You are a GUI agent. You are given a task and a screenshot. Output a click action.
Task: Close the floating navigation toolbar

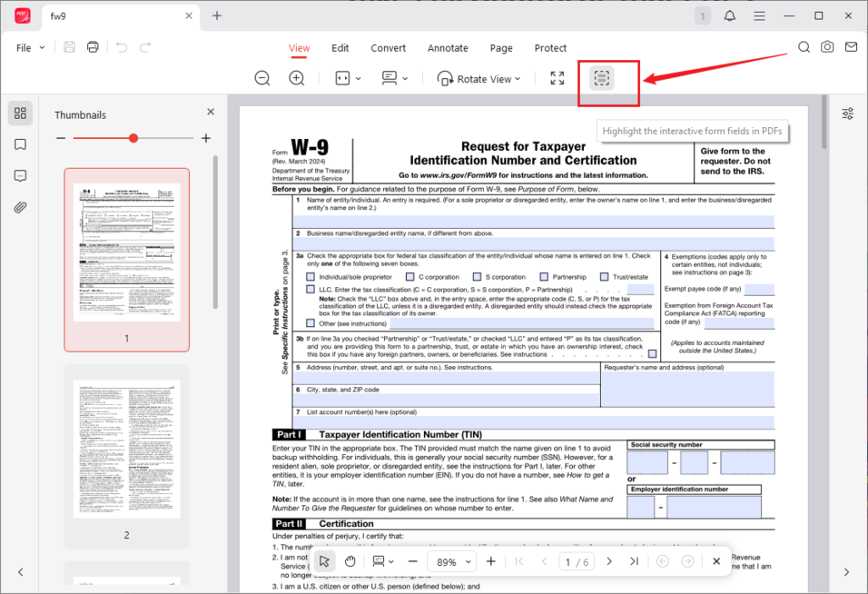[716, 561]
